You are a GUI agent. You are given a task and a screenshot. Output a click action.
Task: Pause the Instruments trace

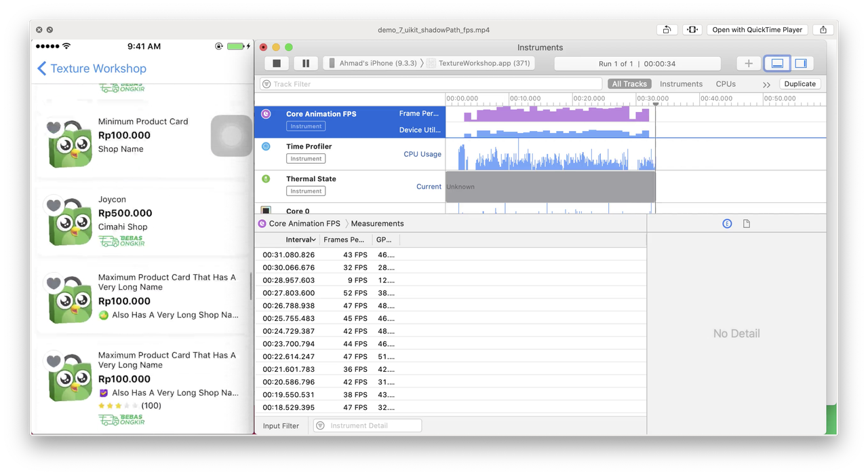[x=306, y=63]
